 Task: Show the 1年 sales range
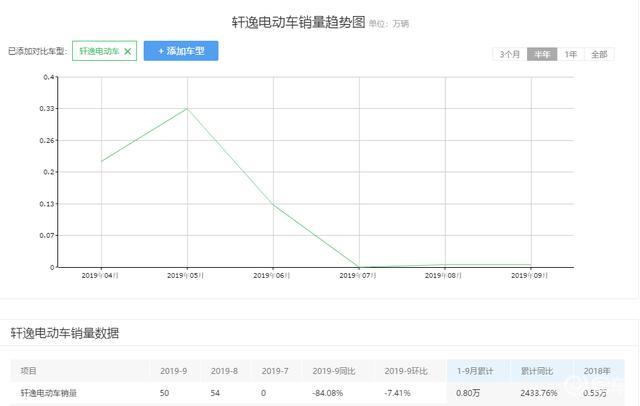click(570, 54)
